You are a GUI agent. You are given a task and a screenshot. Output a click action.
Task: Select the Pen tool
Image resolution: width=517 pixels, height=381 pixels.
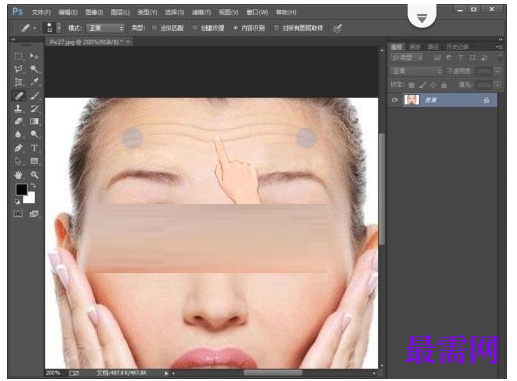pos(18,148)
